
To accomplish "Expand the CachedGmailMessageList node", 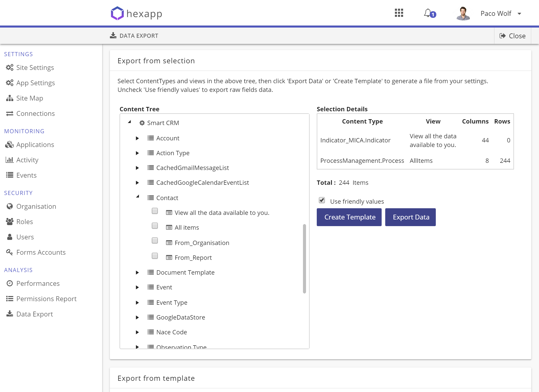I will coord(137,168).
